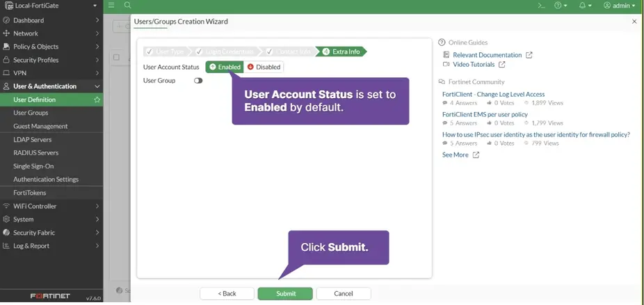
Task: Set User Account Status to Disabled
Action: [x=264, y=67]
